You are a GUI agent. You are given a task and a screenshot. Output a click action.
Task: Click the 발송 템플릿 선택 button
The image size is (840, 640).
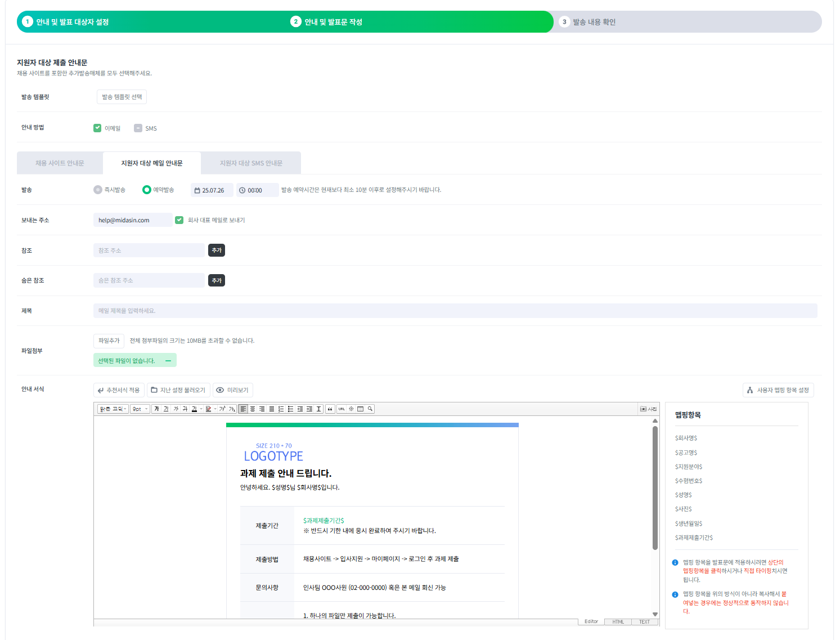tap(122, 97)
